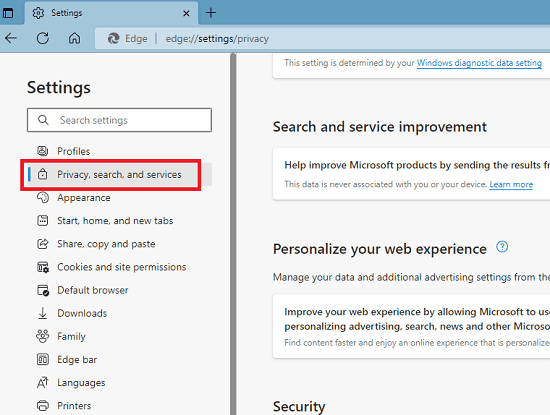The width and height of the screenshot is (550, 415).
Task: Open Privacy, search, and services
Action: (x=119, y=174)
